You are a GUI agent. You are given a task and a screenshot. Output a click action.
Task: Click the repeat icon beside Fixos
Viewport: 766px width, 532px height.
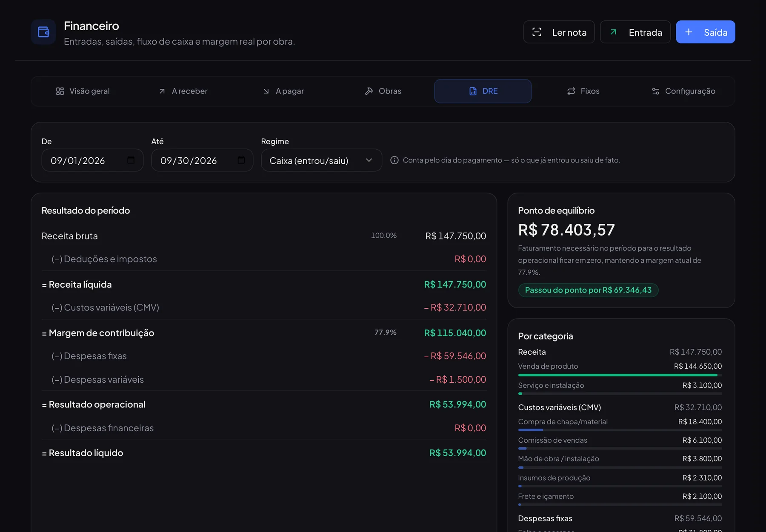(571, 91)
